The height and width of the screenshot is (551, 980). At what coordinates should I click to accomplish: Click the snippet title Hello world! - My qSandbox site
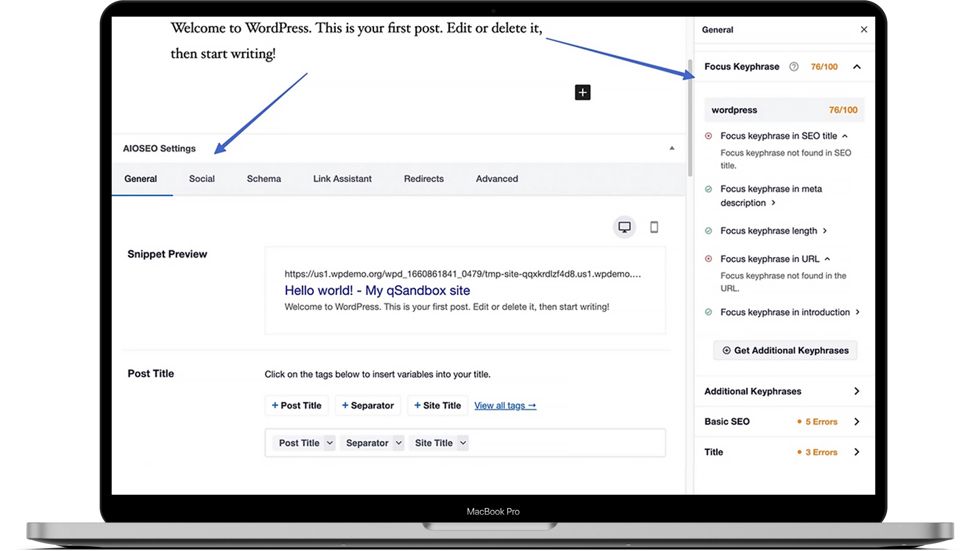pos(377,290)
